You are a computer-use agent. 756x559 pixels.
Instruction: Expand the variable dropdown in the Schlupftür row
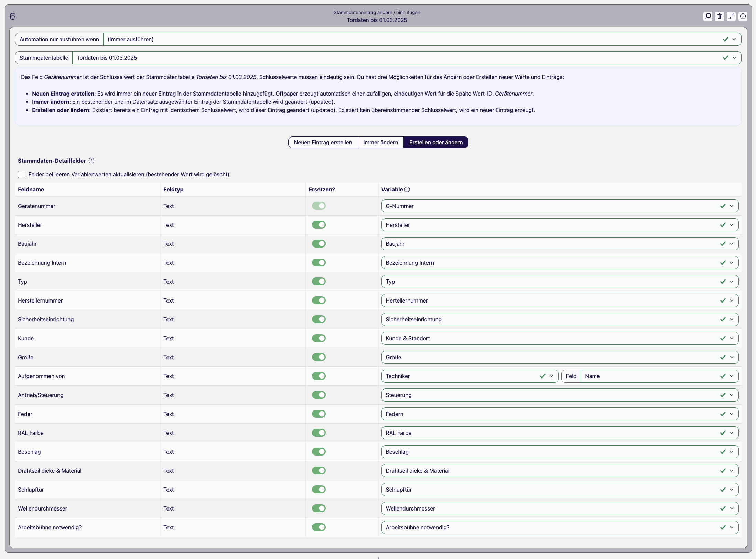point(560,490)
